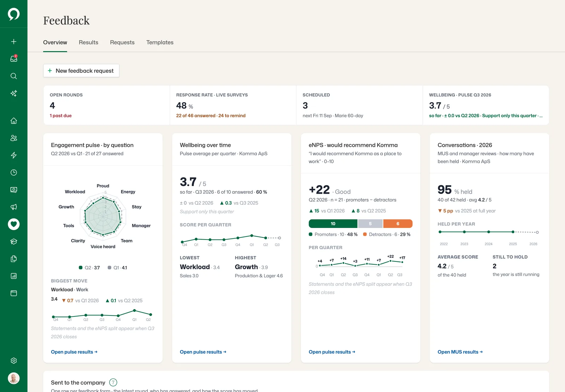Screen dimensions: 565x392
Task: Click the Q1 · 4.1 radar legend entry
Action: point(117,268)
